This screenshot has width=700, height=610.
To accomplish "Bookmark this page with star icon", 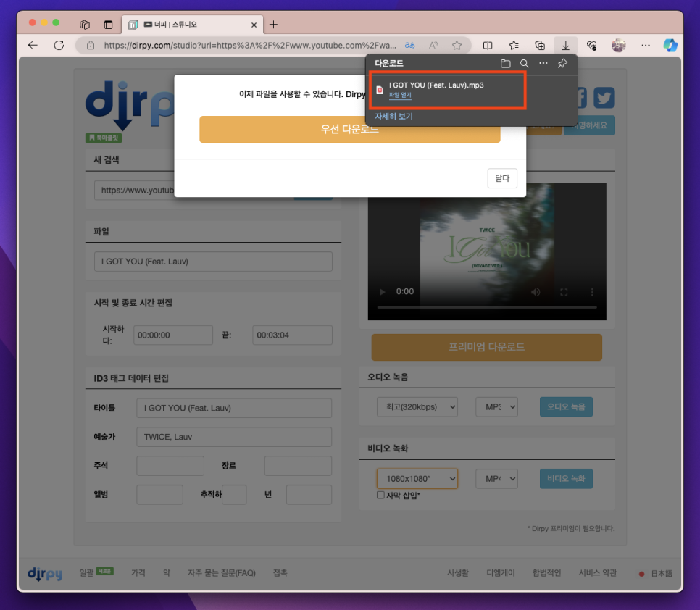I will (x=457, y=45).
